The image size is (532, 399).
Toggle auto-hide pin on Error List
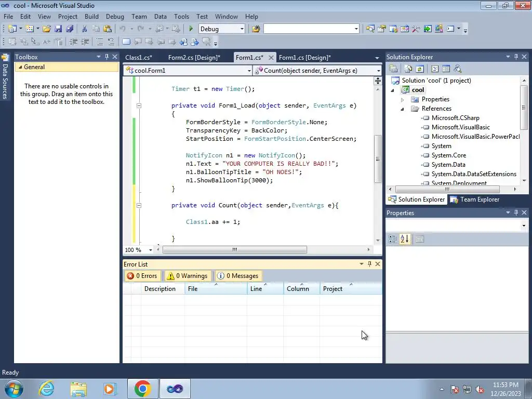pos(369,263)
